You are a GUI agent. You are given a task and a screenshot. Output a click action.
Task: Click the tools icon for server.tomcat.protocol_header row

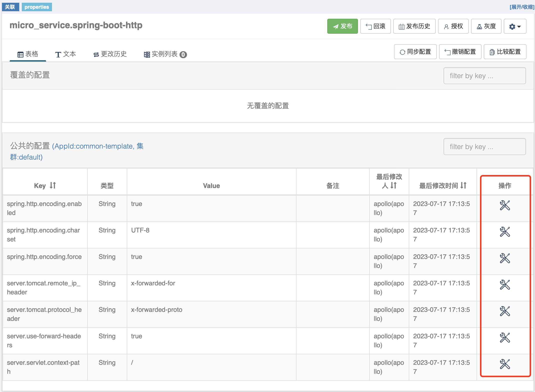click(504, 311)
